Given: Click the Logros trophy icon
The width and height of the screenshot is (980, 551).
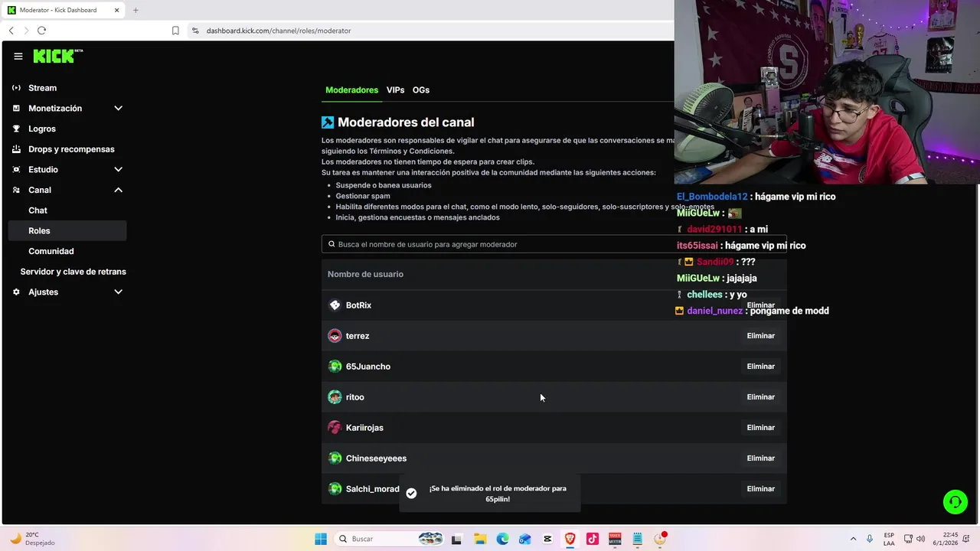Looking at the screenshot, I should 17,129.
